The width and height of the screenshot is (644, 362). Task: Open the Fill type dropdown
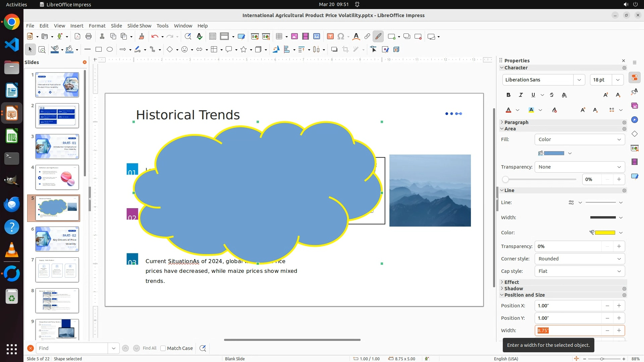pyautogui.click(x=580, y=139)
